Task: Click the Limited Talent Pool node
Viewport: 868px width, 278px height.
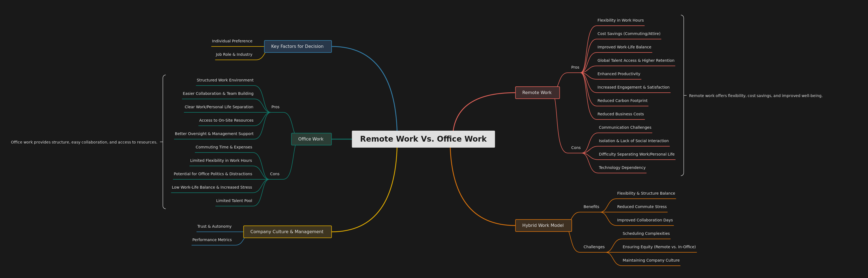Action: coord(234,200)
